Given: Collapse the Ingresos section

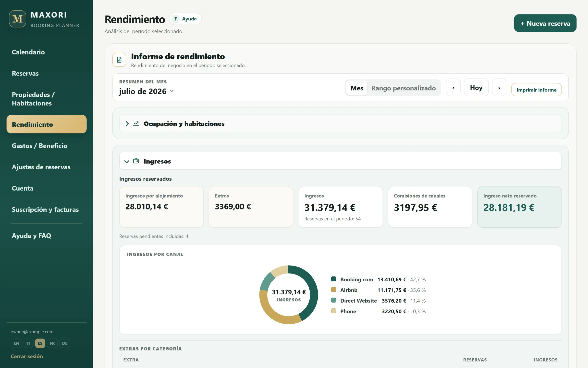Looking at the screenshot, I should point(340,161).
